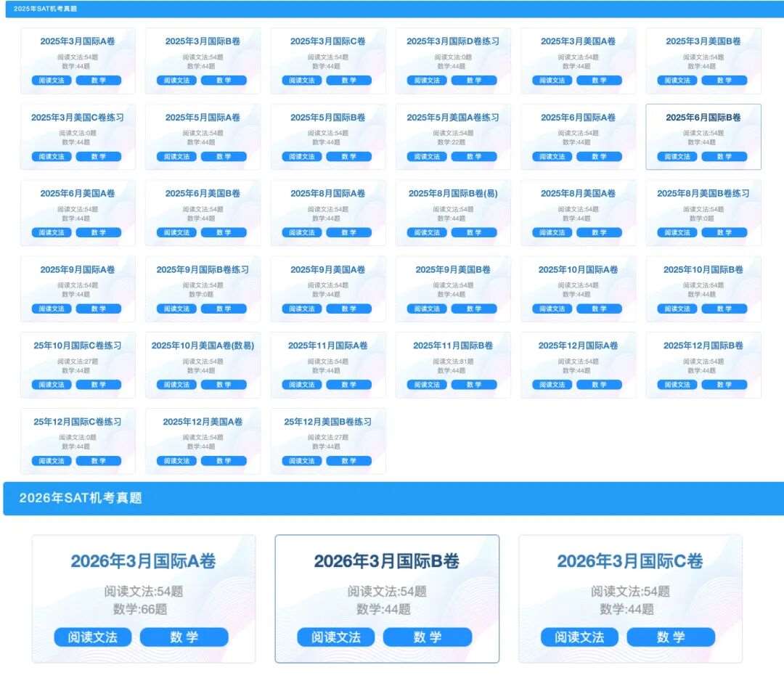The height and width of the screenshot is (686, 784).
Task: Open 数学 on 2025年10月美国A卷(数易) card
Action: tap(224, 385)
